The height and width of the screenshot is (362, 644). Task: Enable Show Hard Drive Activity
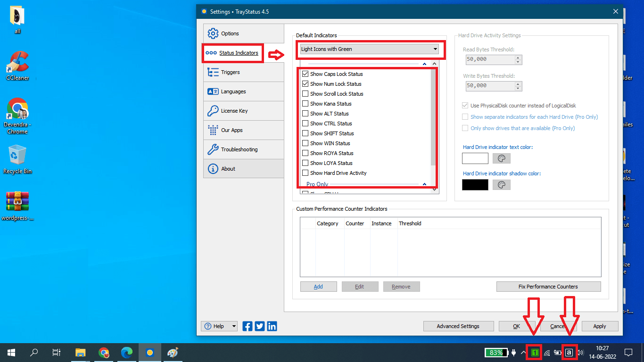tap(305, 173)
